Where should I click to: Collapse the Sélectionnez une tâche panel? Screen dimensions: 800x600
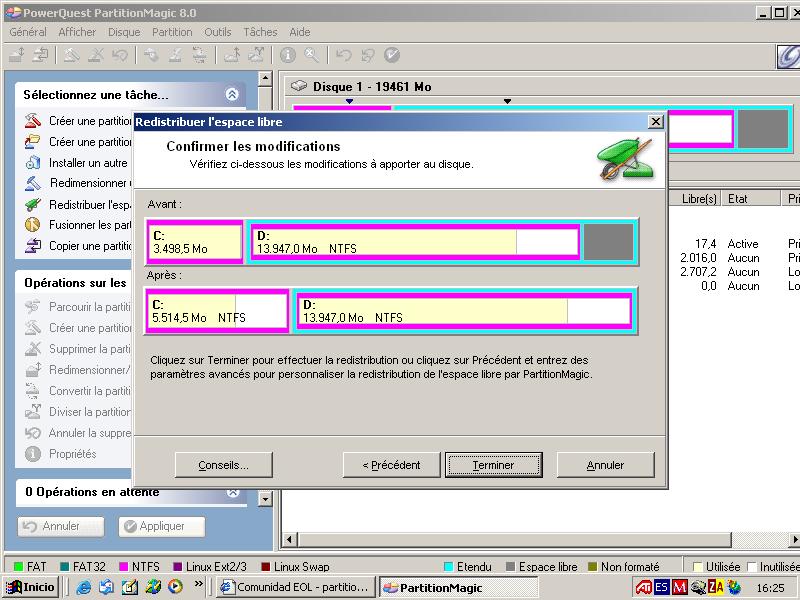click(232, 94)
